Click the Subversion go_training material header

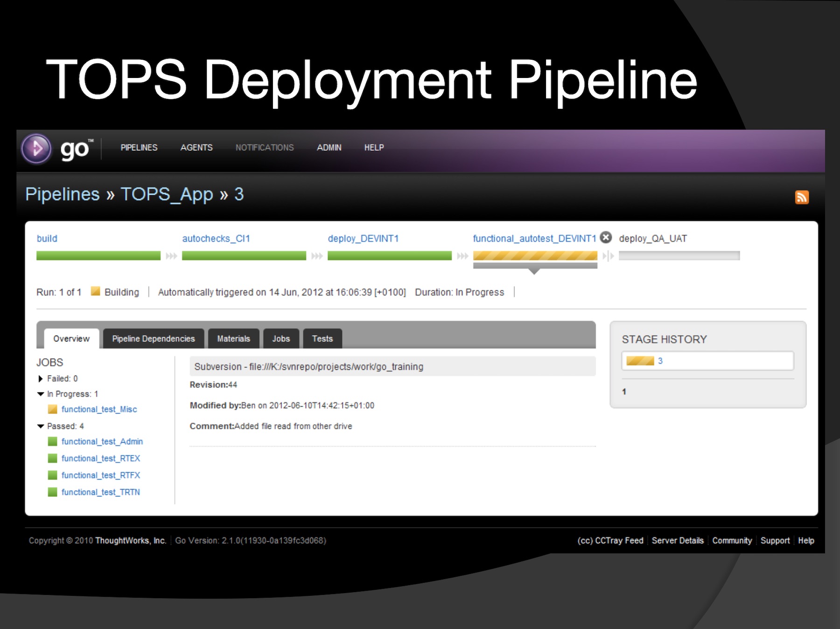(392, 367)
